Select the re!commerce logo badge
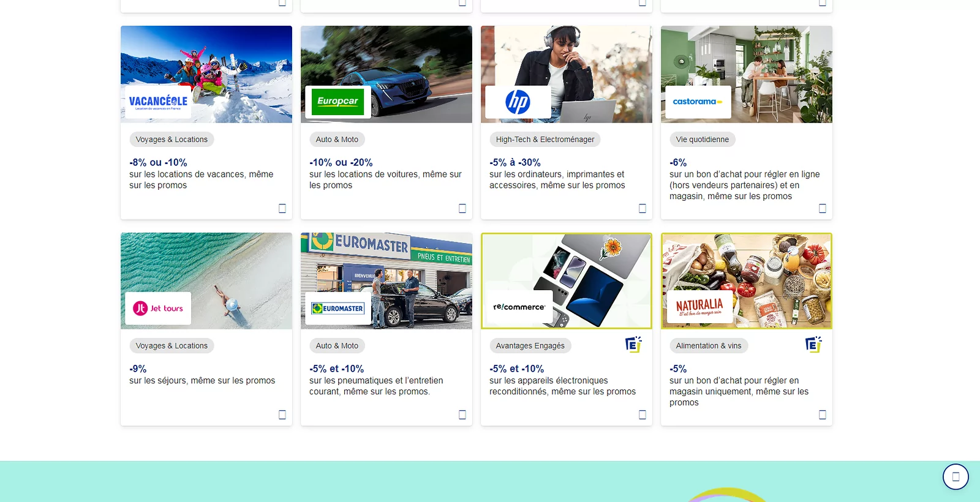Viewport: 980px width, 502px height. 519,307
